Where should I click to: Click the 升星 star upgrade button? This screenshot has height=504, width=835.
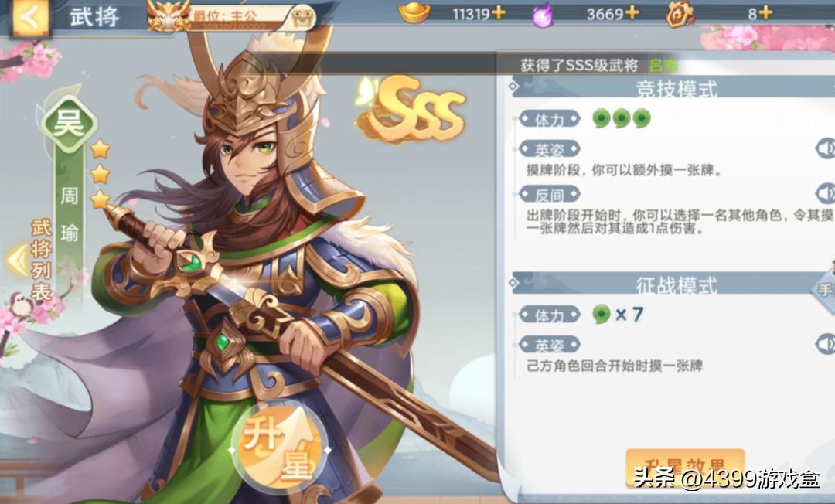[x=279, y=446]
